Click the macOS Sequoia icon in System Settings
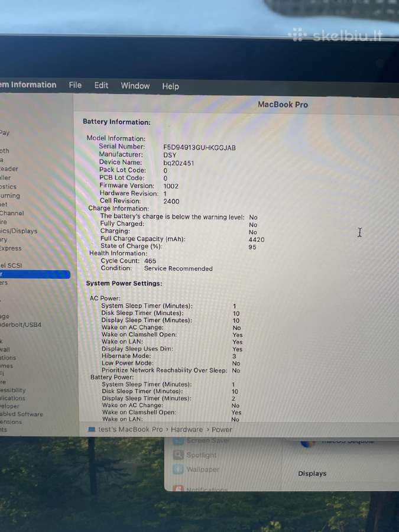Viewport: 399px width, 532px height. click(308, 442)
